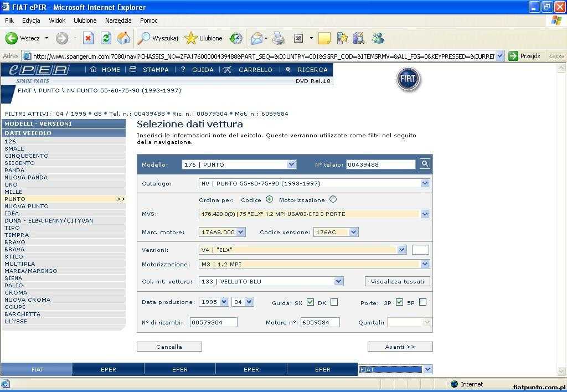Refresh the page using the toolbar icon
This screenshot has height=392, width=567.
(106, 38)
